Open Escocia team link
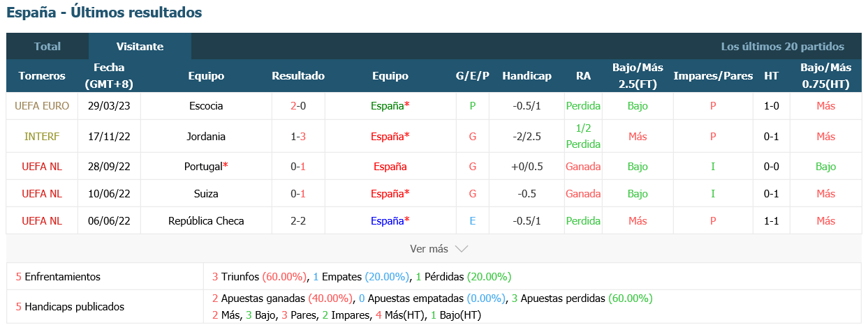 click(x=206, y=106)
